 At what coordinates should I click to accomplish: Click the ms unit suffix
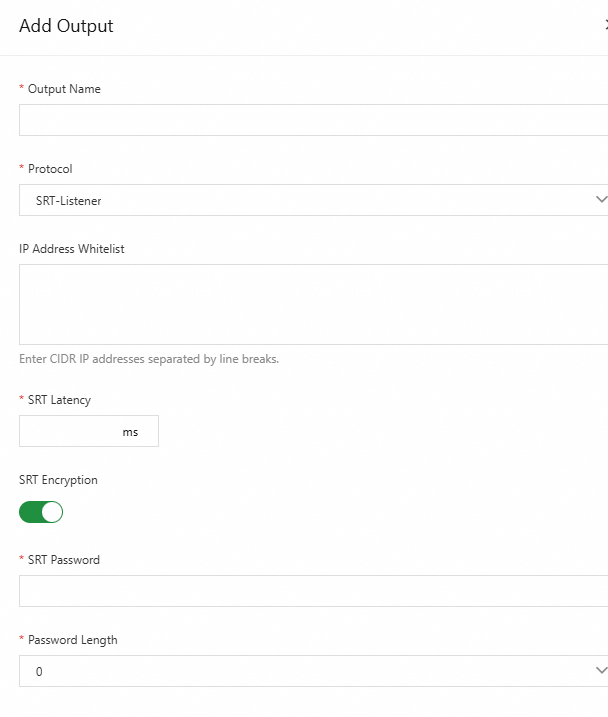pyautogui.click(x=131, y=432)
